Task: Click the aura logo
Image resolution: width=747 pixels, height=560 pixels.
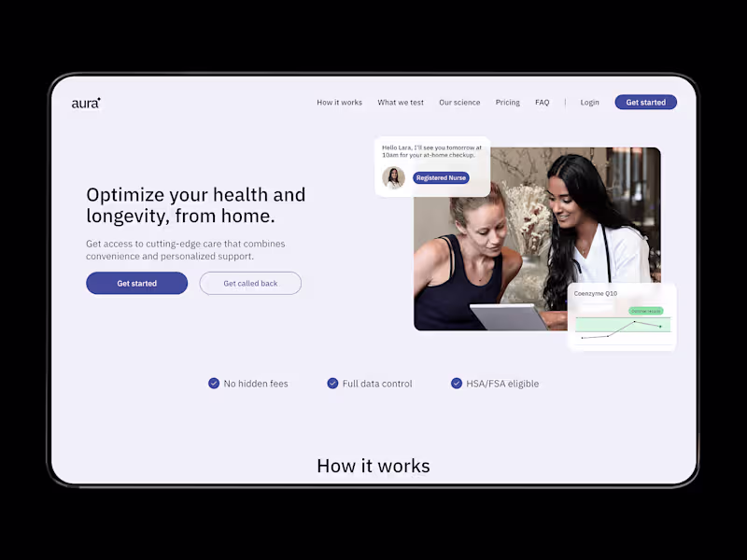Action: [x=85, y=103]
